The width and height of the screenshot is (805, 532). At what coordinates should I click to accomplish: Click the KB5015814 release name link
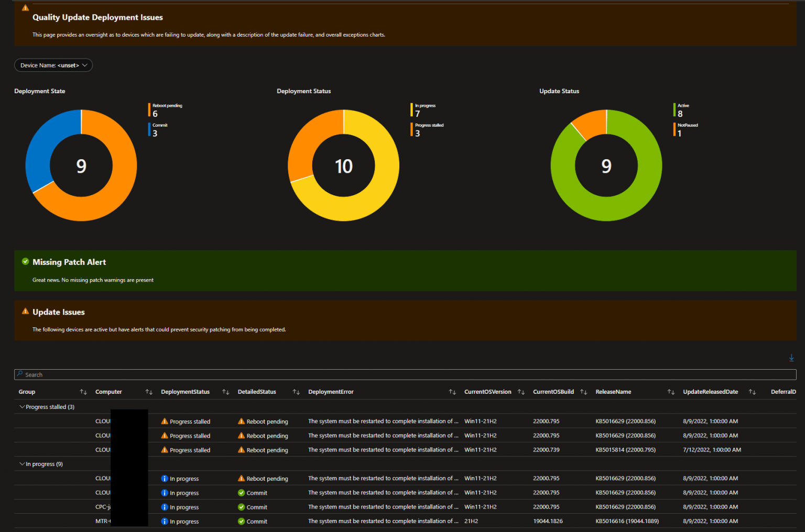pos(626,449)
